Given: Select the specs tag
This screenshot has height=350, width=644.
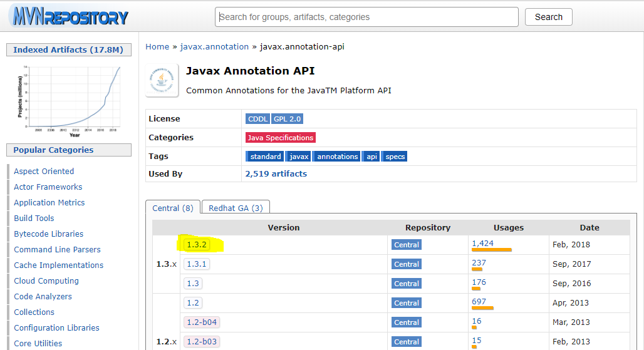Looking at the screenshot, I should [394, 157].
